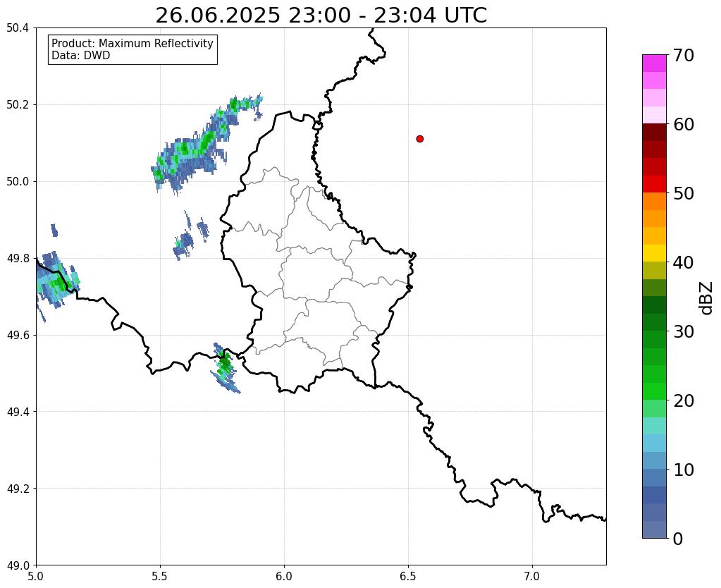Click the "Product: Maximum Reflectivity" label
The image size is (721, 588).
[133, 43]
